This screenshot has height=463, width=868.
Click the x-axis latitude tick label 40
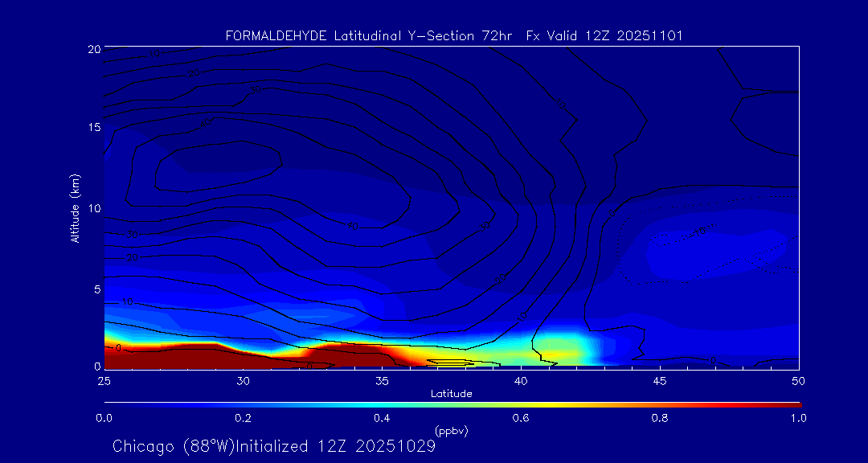[520, 380]
